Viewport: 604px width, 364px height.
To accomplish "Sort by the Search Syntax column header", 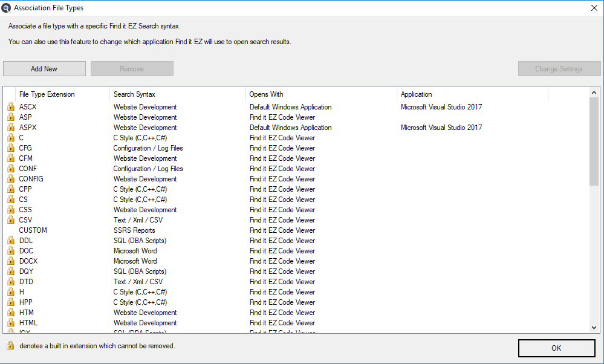I will tap(134, 94).
